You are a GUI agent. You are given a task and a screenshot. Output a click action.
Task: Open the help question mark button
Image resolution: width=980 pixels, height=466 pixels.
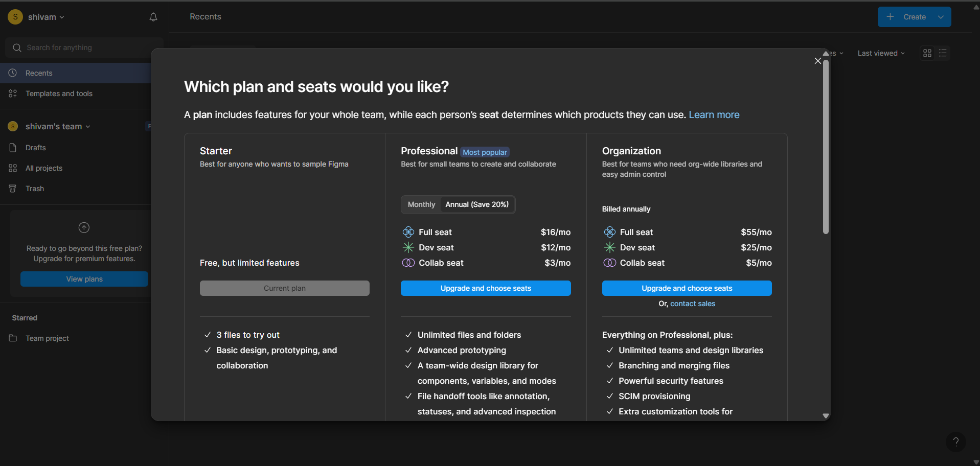[x=956, y=442]
